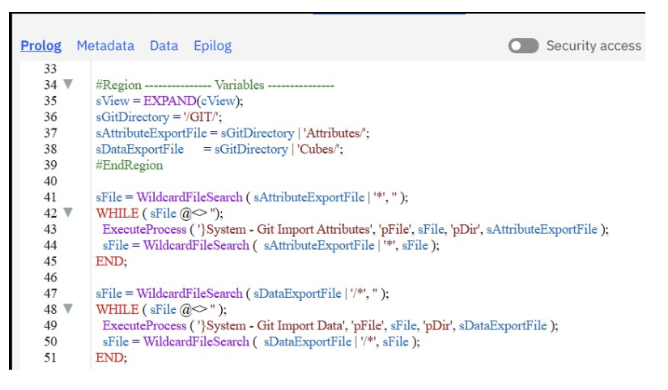Collapse the Variables region at line 34
Screen dimensions: 668x390
[x=68, y=84]
